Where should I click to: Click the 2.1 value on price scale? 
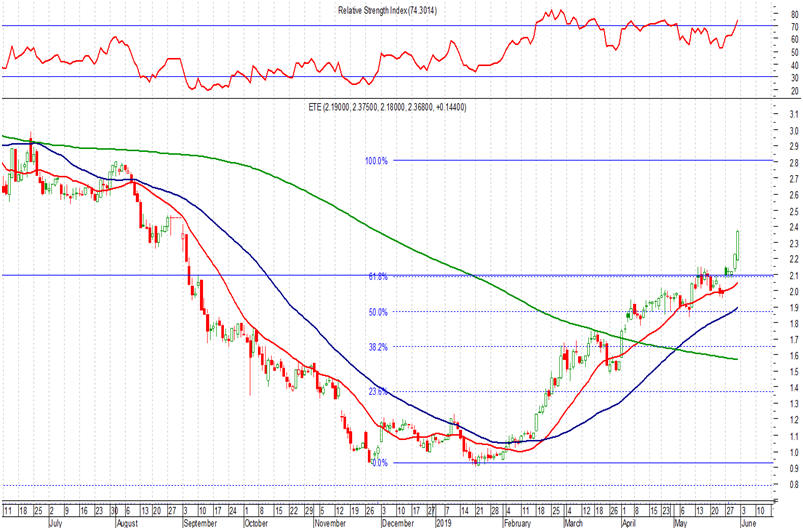[x=795, y=276]
